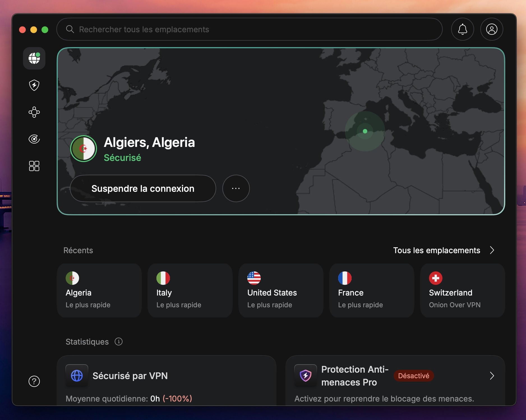
Task: Connect to Italy fastest server
Action: click(190, 291)
